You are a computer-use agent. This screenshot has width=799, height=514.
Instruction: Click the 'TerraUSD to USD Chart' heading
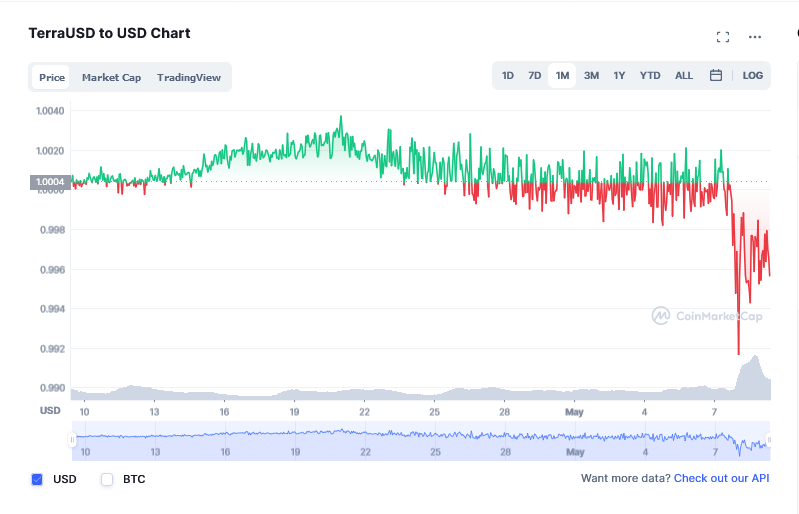(x=109, y=33)
